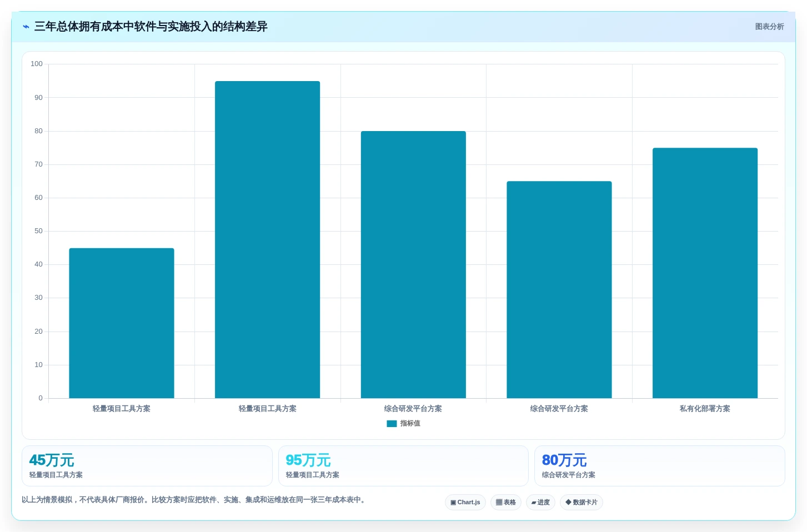Click the chart title 三年总体拥有成本 text
Screen dimensions: 807x532
click(151, 27)
